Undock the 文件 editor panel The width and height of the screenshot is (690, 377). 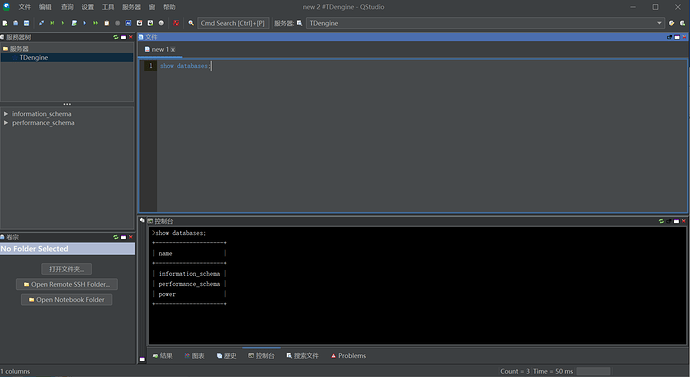pyautogui.click(x=669, y=37)
